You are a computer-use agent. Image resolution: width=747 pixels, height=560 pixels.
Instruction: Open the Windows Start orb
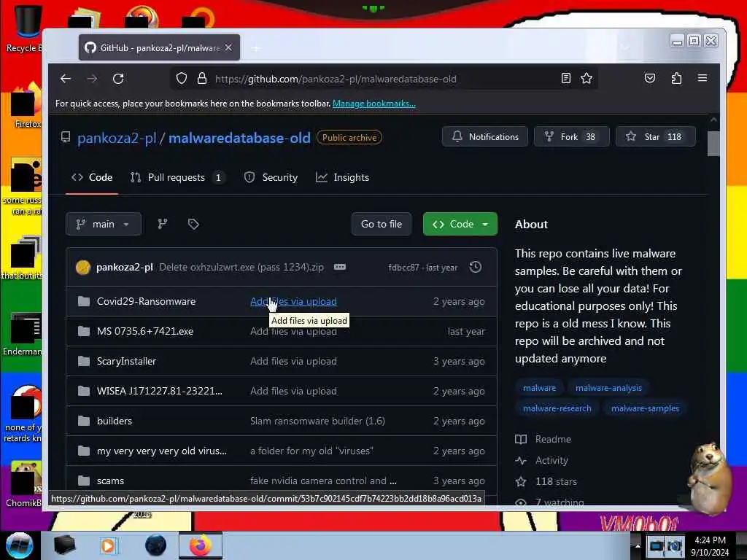tap(20, 545)
